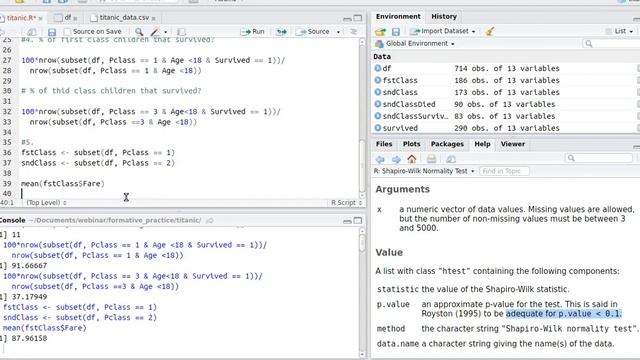Click the Source button

pyautogui.click(x=313, y=31)
